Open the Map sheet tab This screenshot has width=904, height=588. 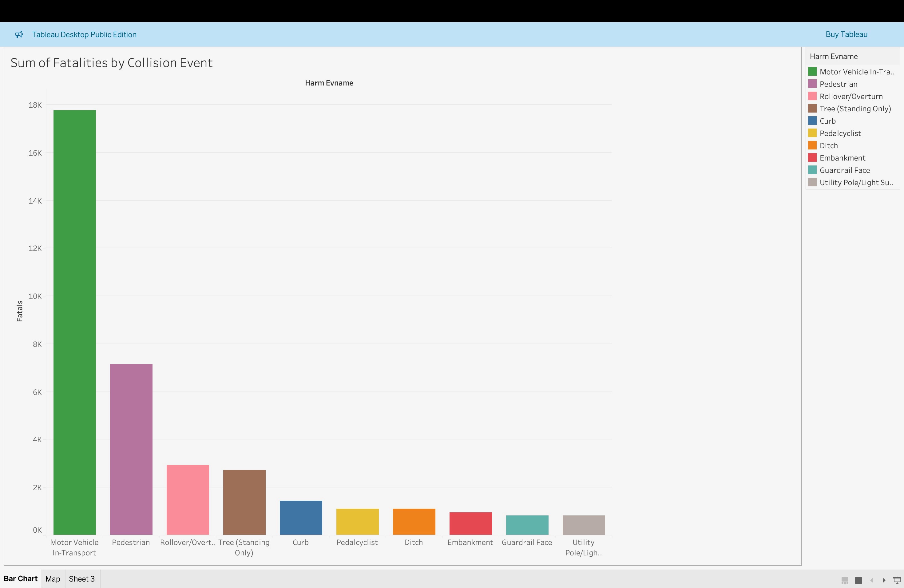(53, 579)
